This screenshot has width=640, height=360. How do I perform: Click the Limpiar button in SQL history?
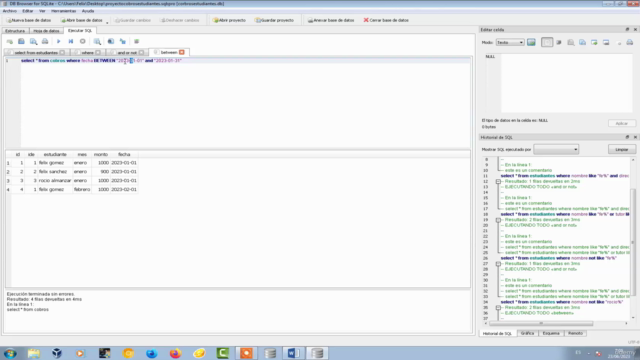pos(622,149)
